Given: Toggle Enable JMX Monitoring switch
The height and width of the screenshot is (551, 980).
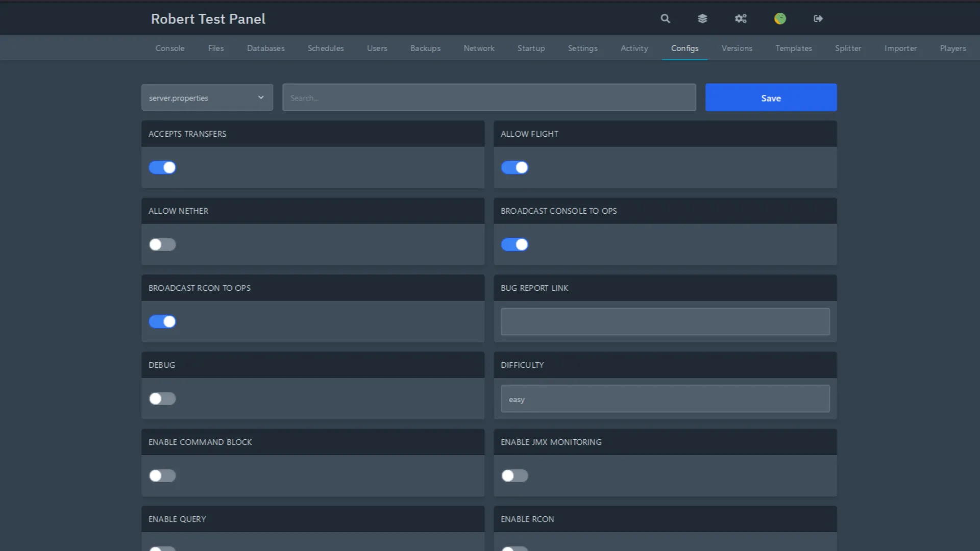Looking at the screenshot, I should (514, 476).
